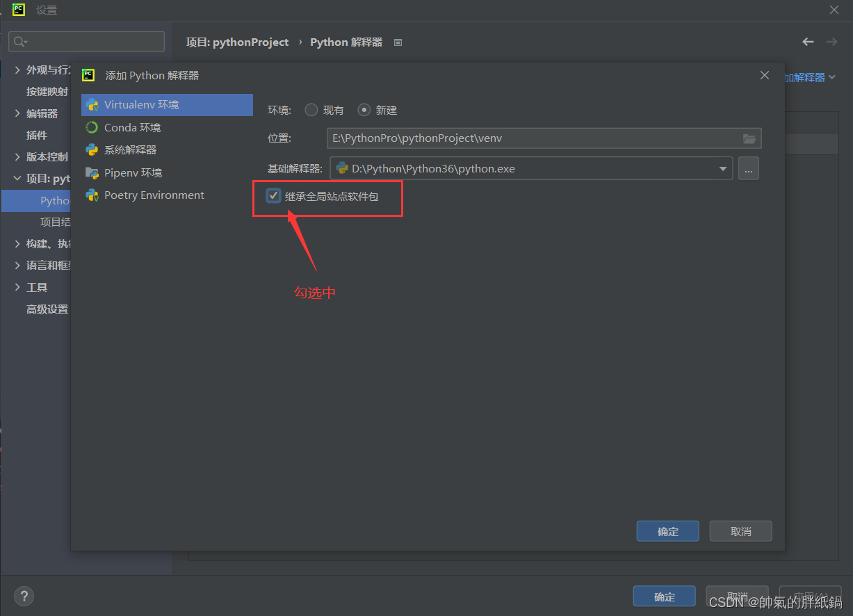Screen dimensions: 853x616
Task: Open 按键映射 settings page
Action: point(47,91)
